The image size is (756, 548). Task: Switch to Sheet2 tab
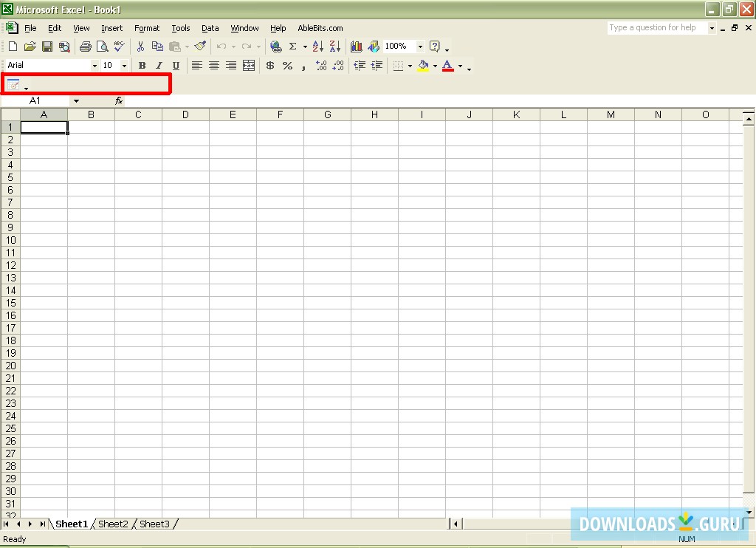112,524
